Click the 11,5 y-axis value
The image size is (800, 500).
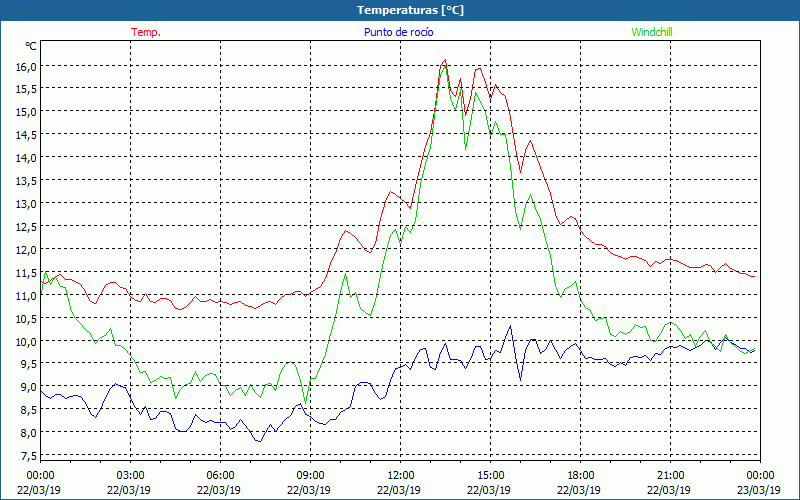pos(27,273)
